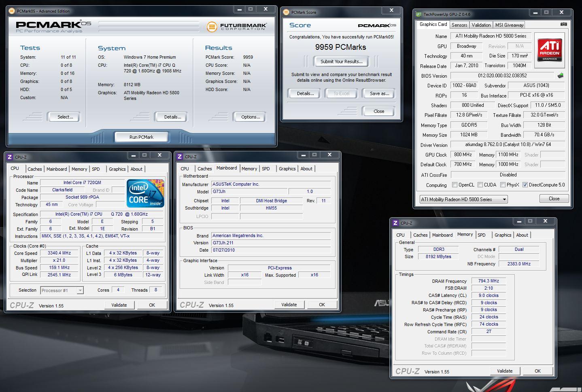582x392 pixels.
Task: Click the GPU-Z camera screenshot icon
Action: tap(563, 24)
